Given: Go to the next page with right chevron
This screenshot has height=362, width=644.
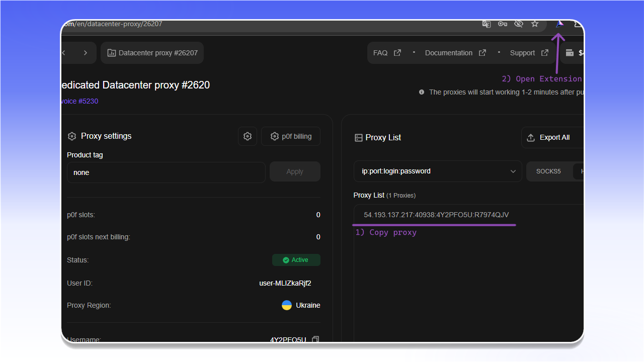Looking at the screenshot, I should tap(86, 53).
